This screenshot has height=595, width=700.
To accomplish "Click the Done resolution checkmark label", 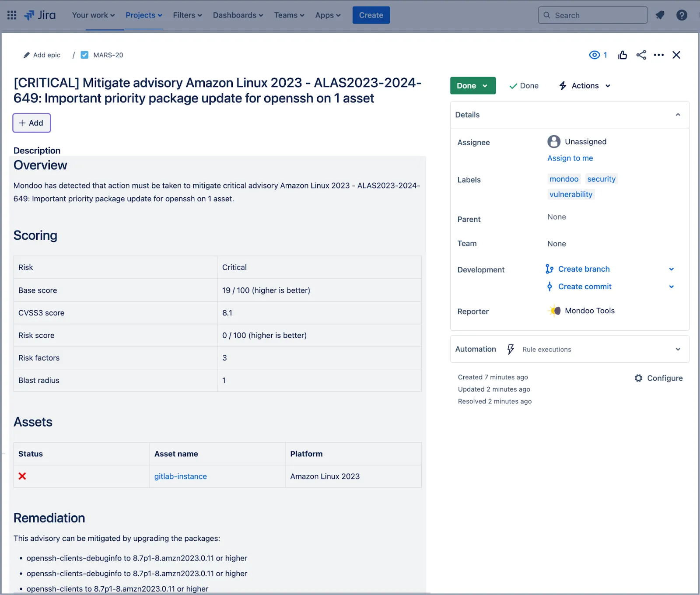I will click(524, 86).
